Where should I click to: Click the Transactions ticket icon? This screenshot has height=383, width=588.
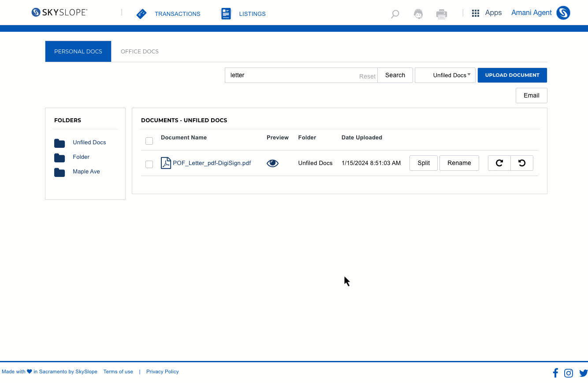(x=141, y=14)
